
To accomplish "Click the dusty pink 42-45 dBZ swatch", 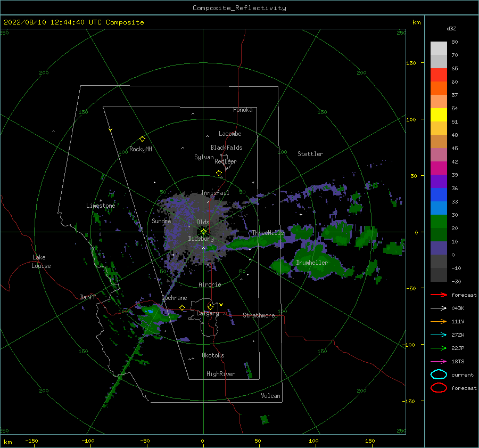I will pyautogui.click(x=439, y=155).
